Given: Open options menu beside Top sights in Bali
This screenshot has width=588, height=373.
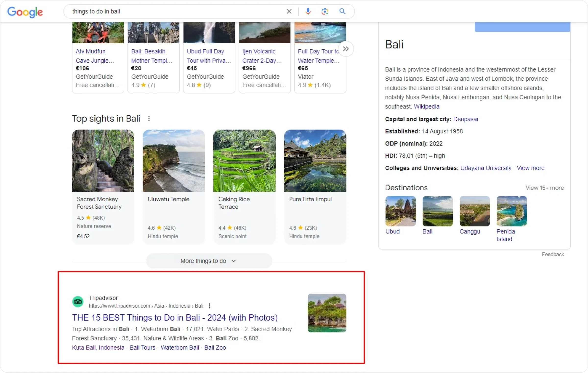Looking at the screenshot, I should click(x=149, y=119).
